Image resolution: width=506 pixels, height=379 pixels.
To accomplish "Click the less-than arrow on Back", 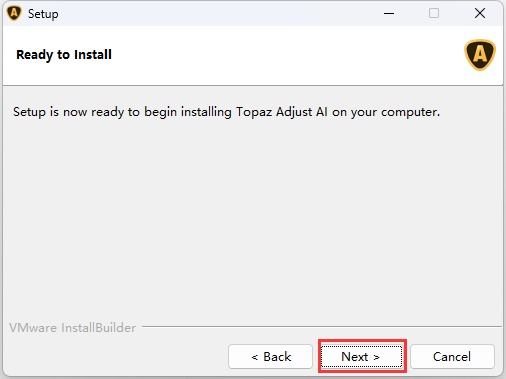I will (255, 357).
